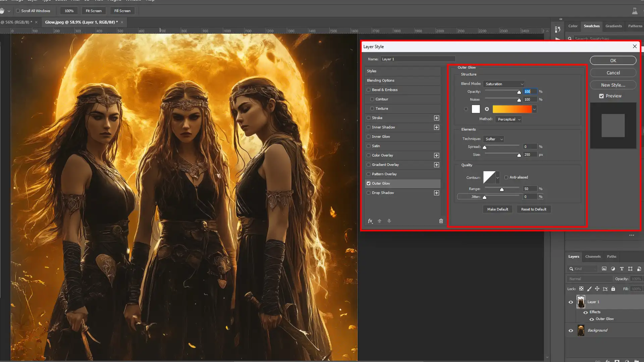This screenshot has width=644, height=362.
Task: Open gradient picker dropdown arrow
Action: [534, 109]
